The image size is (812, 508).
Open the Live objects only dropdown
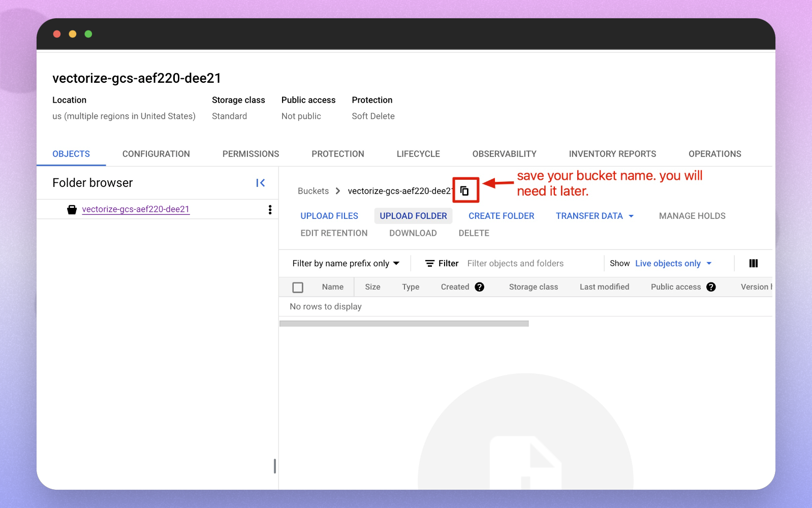(673, 263)
